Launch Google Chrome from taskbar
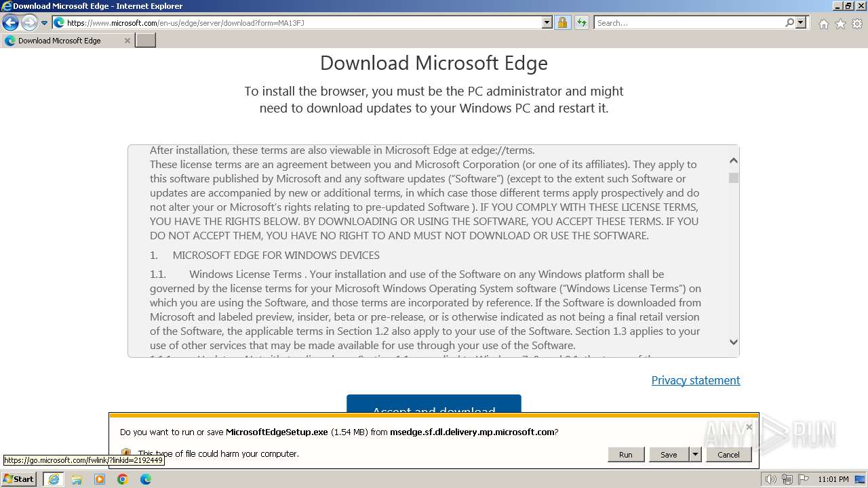This screenshot has width=868, height=488. (123, 479)
